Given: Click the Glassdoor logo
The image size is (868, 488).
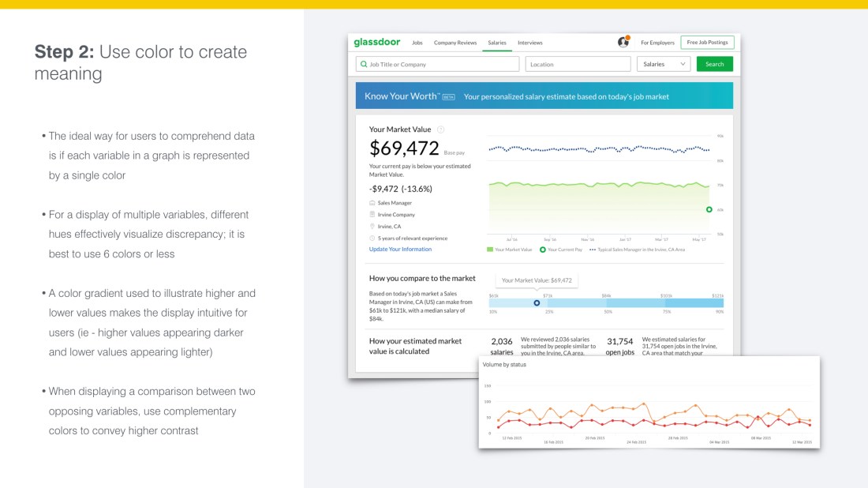Looking at the screenshot, I should 377,42.
